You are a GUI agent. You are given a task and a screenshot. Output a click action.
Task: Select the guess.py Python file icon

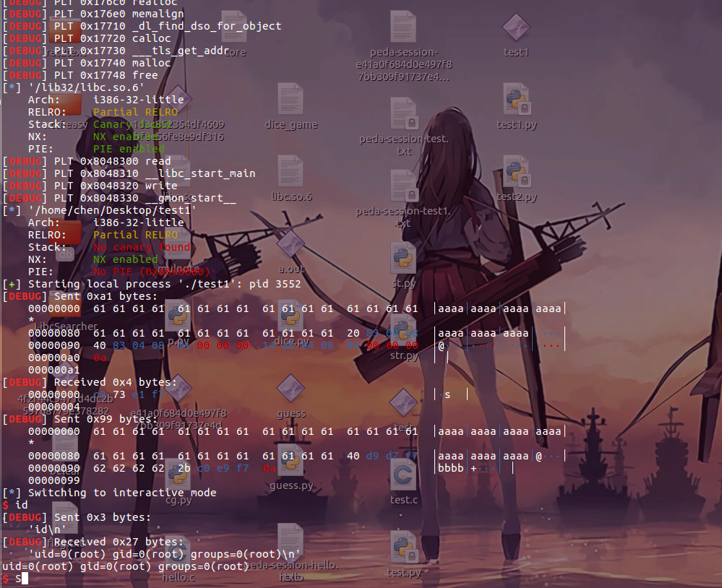pyautogui.click(x=291, y=461)
